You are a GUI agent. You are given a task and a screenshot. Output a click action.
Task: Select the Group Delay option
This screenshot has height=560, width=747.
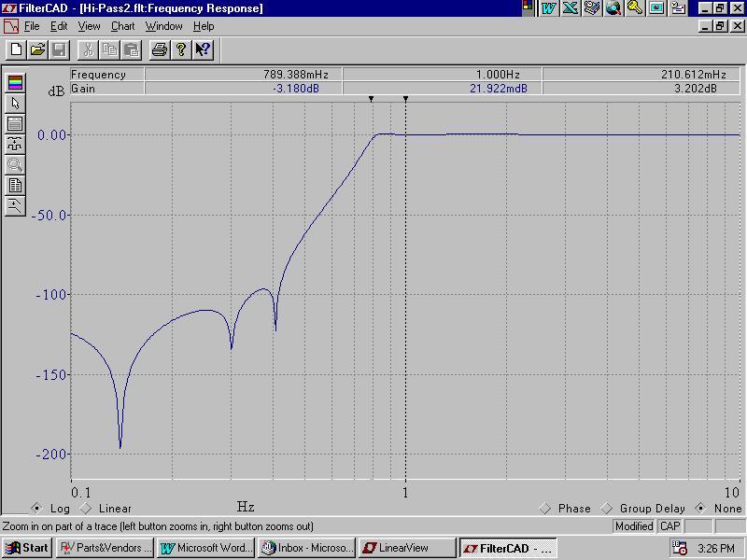point(607,509)
